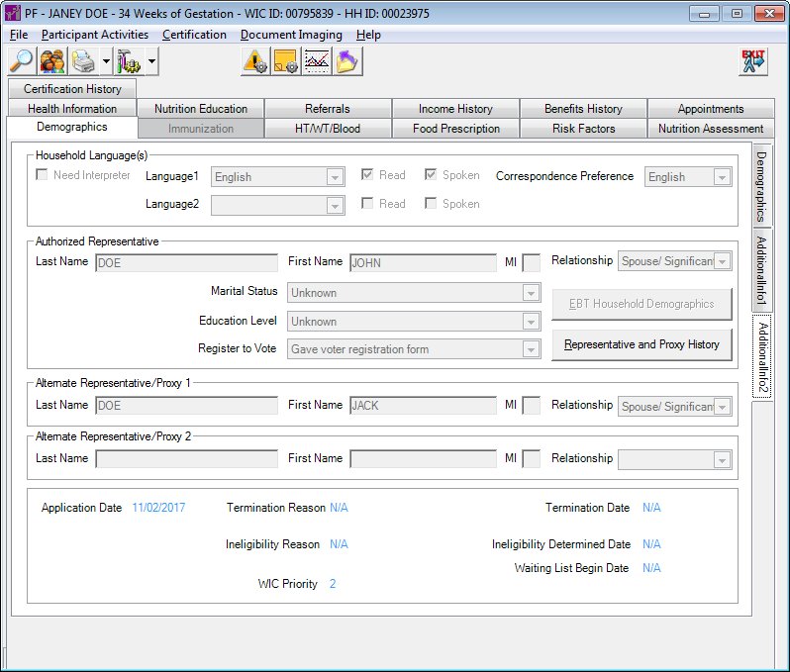Image resolution: width=790 pixels, height=672 pixels.
Task: Toggle the Language1 Read checkbox
Action: pyautogui.click(x=367, y=175)
